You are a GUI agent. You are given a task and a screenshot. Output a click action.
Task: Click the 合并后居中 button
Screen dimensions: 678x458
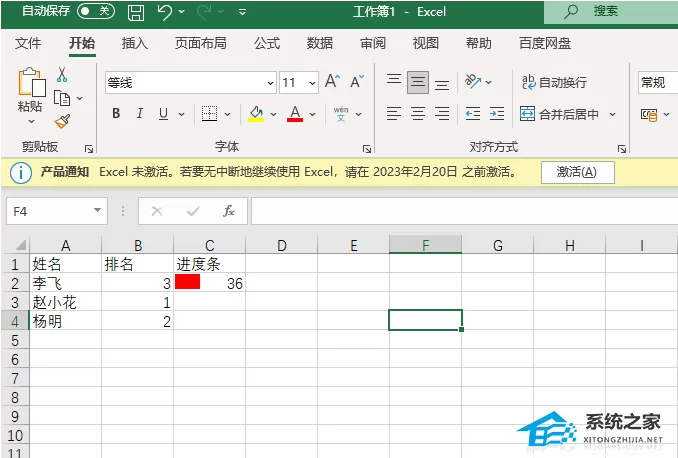coord(560,114)
